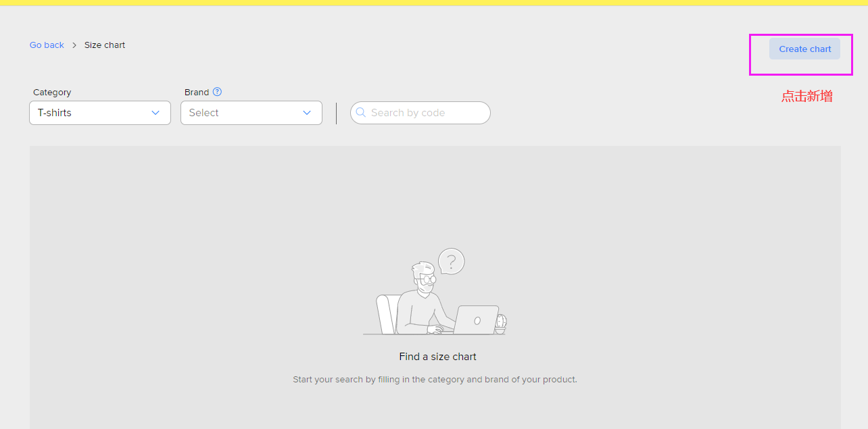Click the laptop in the empty-state illustration
Screen dimensions: 868x429
point(476,320)
